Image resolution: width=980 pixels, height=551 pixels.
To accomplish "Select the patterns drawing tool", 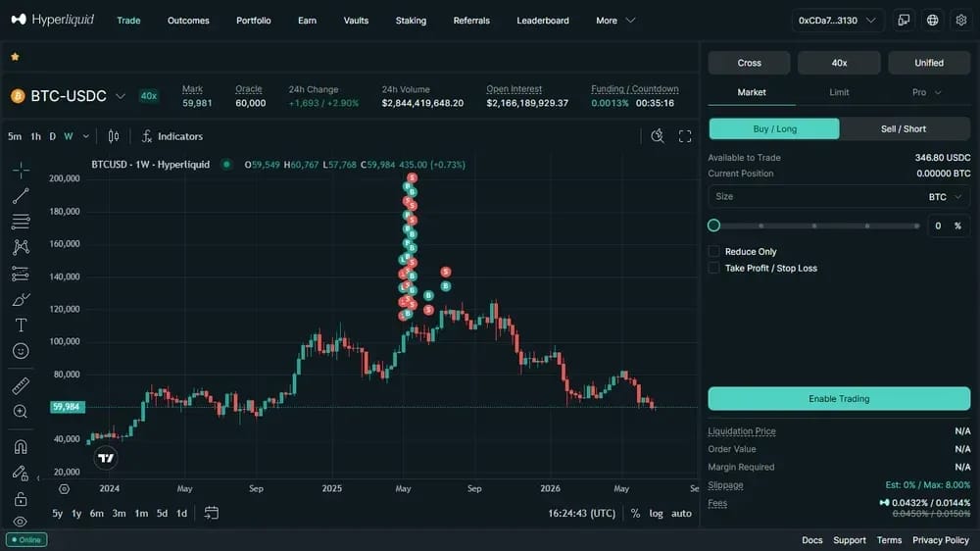I will click(x=21, y=247).
